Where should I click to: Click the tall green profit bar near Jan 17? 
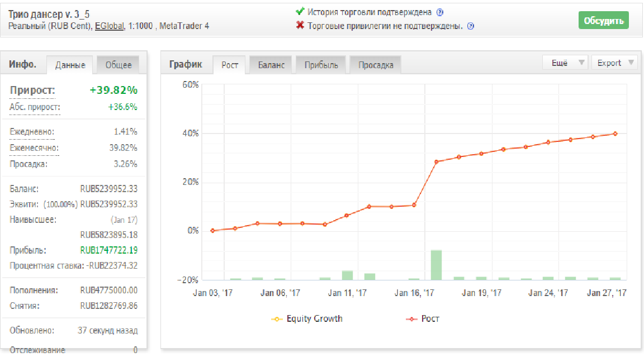[x=436, y=265]
